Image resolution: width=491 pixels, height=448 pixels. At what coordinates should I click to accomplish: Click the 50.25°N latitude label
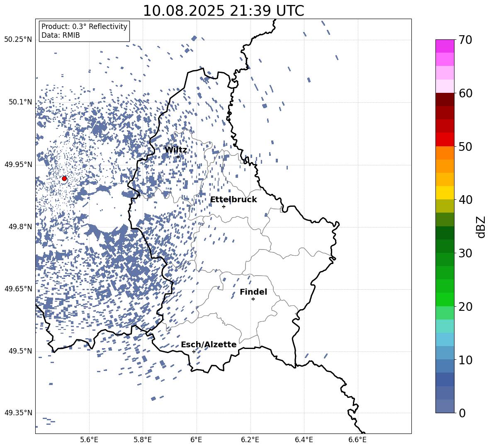click(18, 40)
